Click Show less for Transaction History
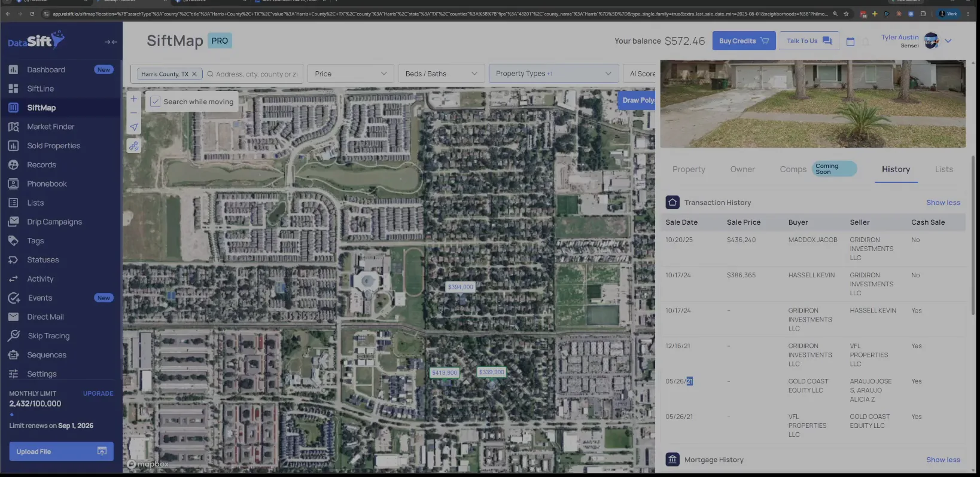Screen dimensions: 980x477 (943, 203)
